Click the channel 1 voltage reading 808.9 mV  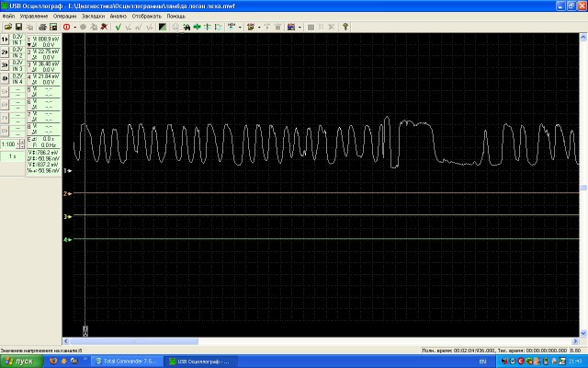[48, 39]
